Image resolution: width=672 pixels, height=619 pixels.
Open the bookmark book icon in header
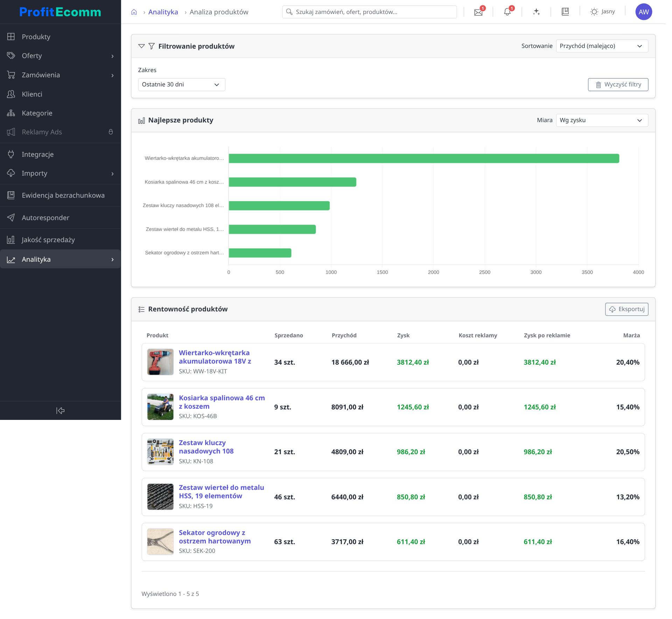click(565, 12)
